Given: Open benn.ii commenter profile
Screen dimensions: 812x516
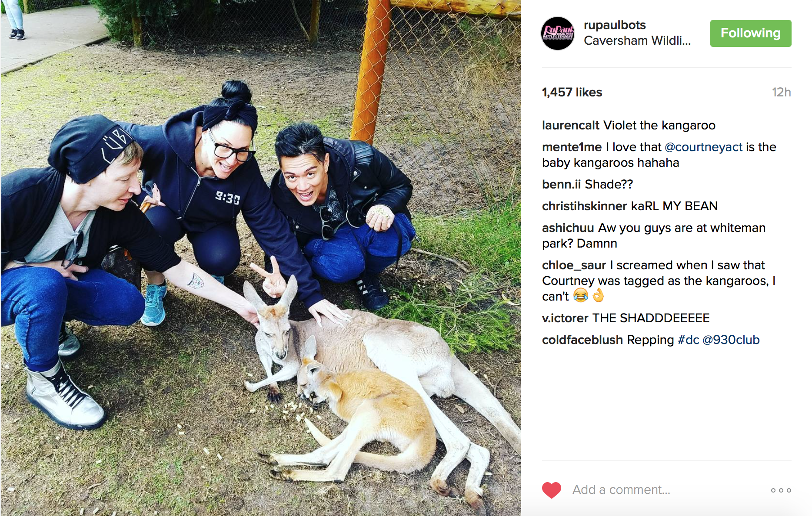Looking at the screenshot, I should [x=561, y=184].
